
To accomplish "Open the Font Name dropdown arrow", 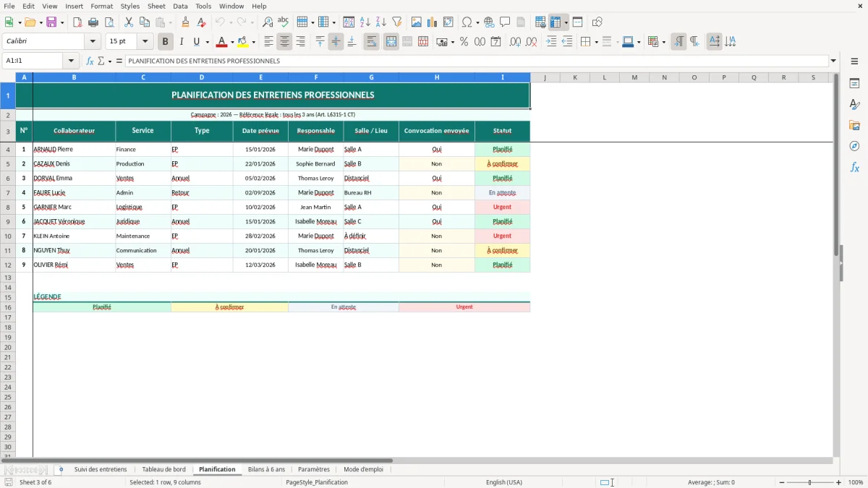I will tap(93, 42).
